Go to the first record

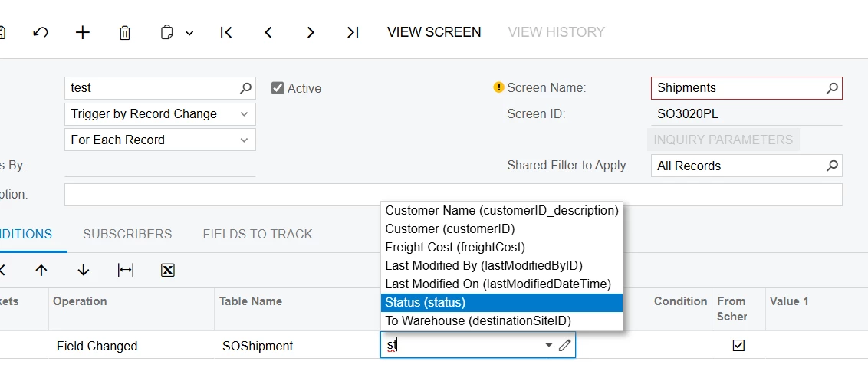[226, 32]
